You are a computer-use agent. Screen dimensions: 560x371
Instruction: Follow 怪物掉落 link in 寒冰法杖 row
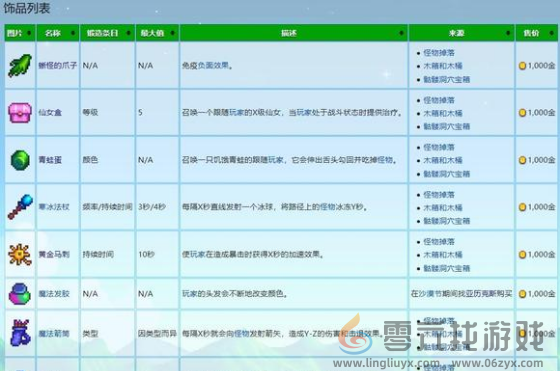click(x=439, y=195)
